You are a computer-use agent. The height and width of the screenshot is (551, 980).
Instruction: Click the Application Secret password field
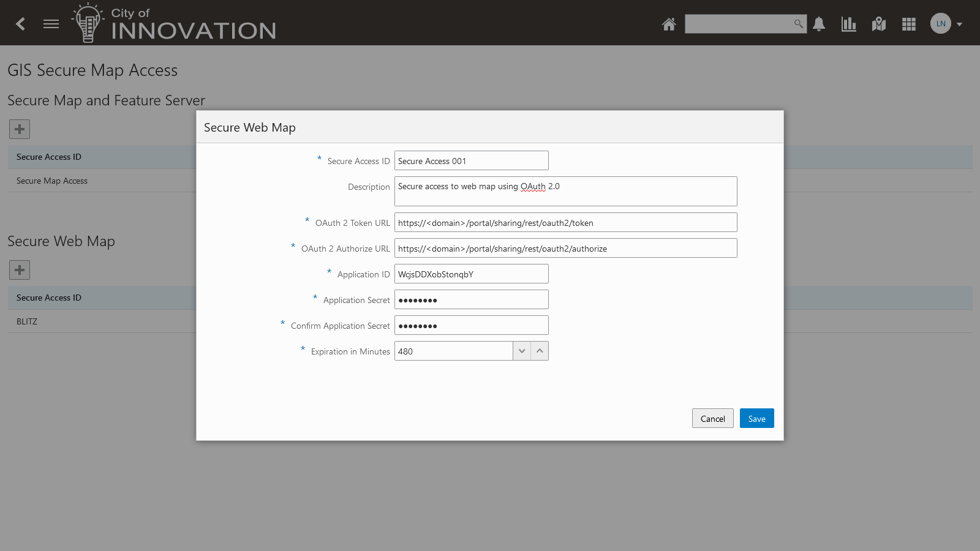pos(471,299)
